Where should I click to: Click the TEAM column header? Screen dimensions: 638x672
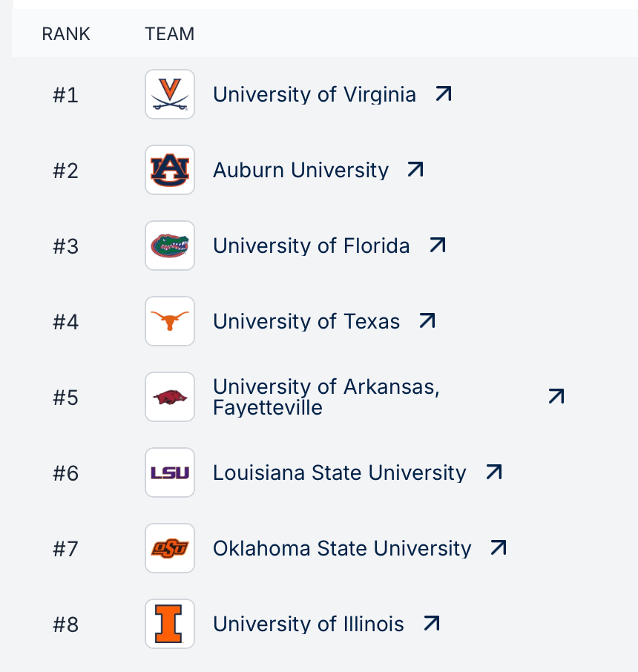(x=170, y=34)
